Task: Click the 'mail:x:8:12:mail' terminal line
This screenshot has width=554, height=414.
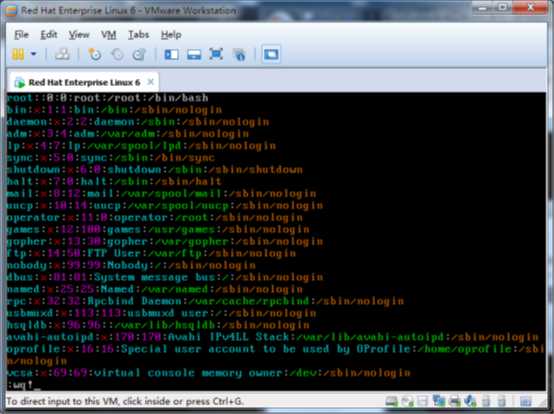Action: tap(161, 194)
